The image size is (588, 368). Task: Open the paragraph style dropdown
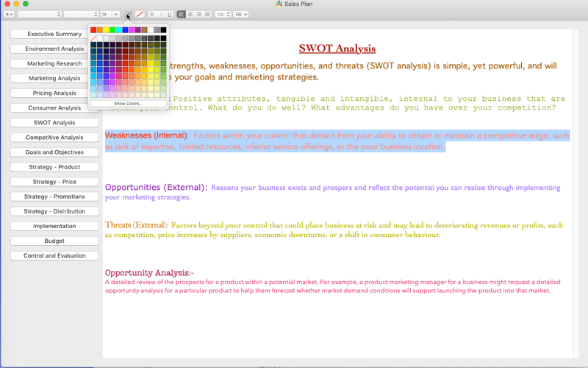9,14
